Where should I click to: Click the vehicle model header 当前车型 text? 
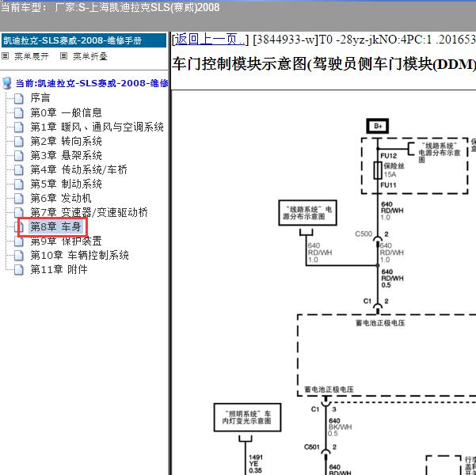[110, 7]
